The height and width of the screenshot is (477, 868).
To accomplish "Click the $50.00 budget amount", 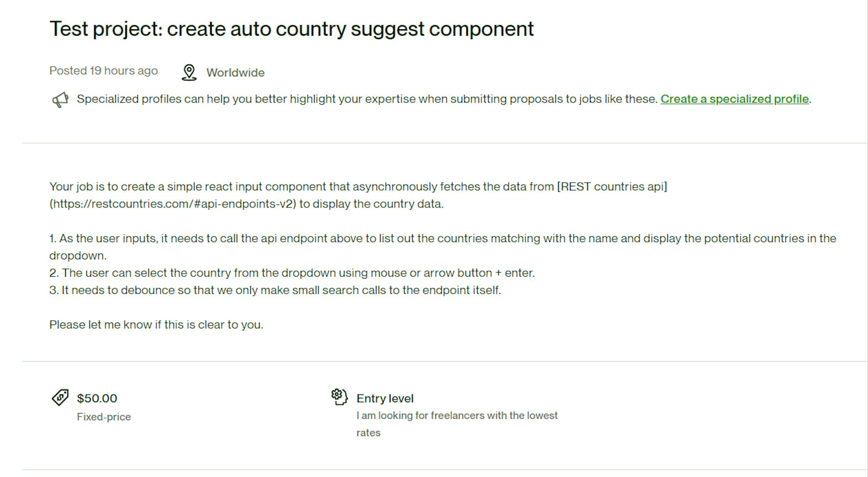I will click(97, 398).
